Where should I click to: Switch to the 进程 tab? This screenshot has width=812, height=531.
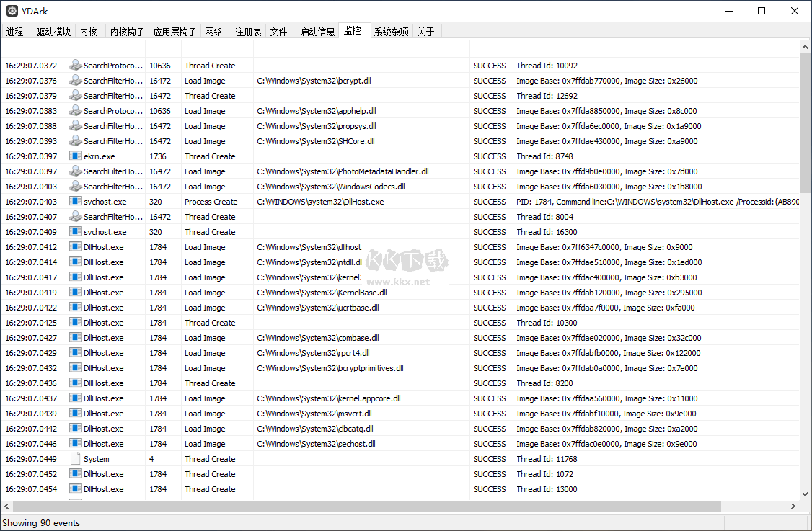point(15,32)
